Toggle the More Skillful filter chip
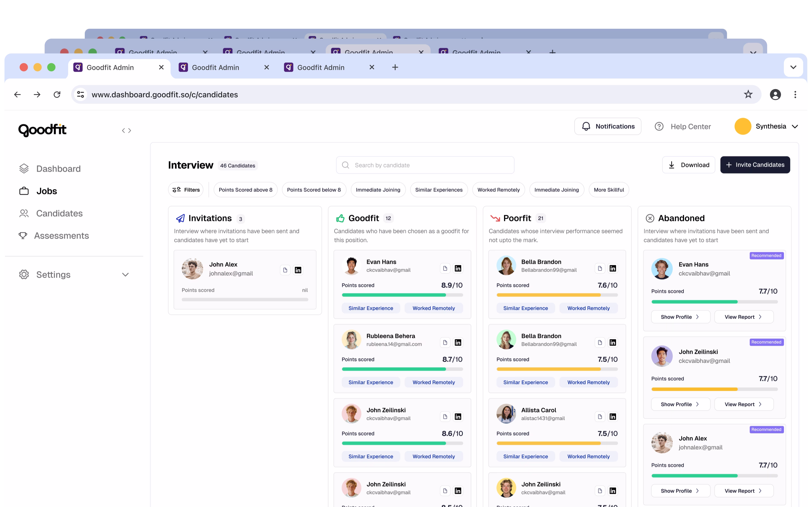The height and width of the screenshot is (507, 812). tap(609, 190)
